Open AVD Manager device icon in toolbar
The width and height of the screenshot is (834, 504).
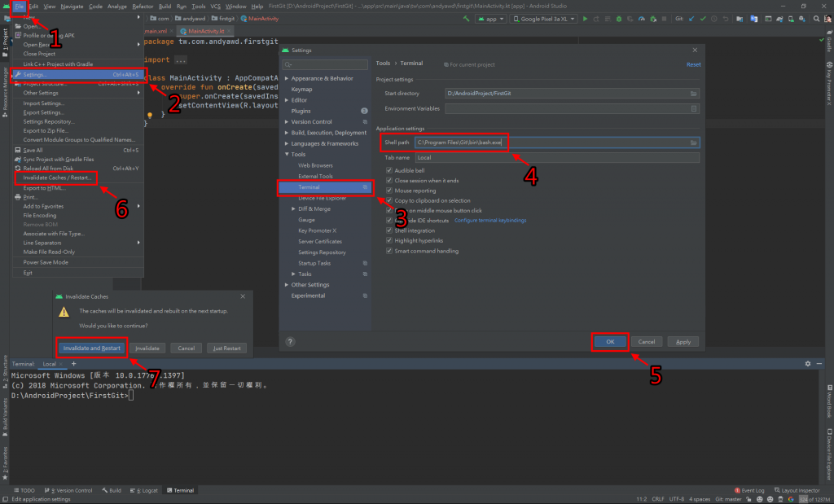click(791, 19)
